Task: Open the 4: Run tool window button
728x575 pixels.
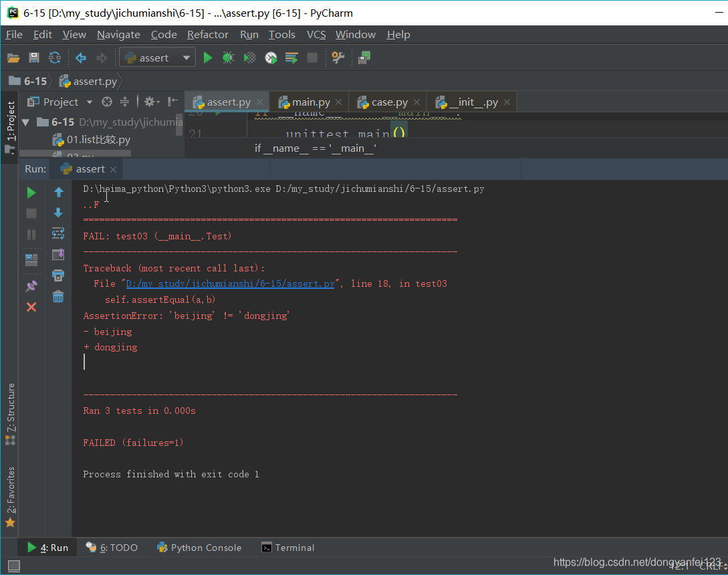Action: coord(47,548)
